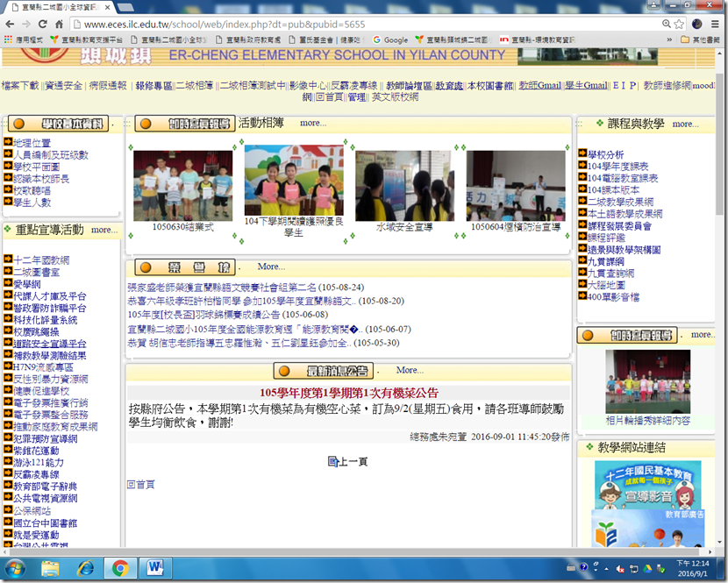Viewport: 728px width, 583px height.
Task: Show hidden system tray icons
Action: tap(606, 569)
